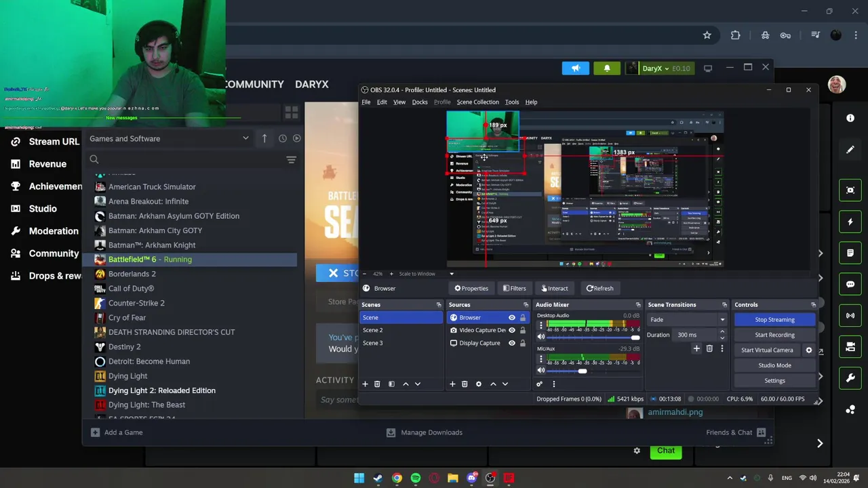Move source down in Sources dock

[505, 384]
